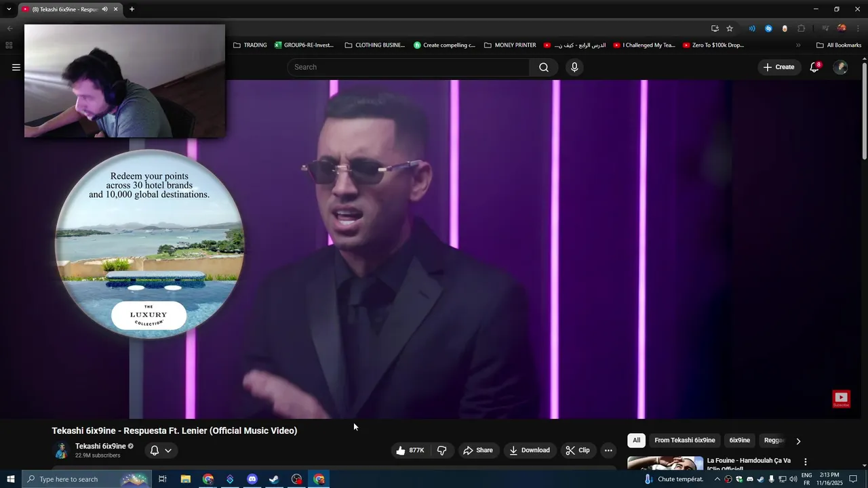Open the YouTube account avatar menu
The width and height of the screenshot is (868, 488).
[840, 67]
